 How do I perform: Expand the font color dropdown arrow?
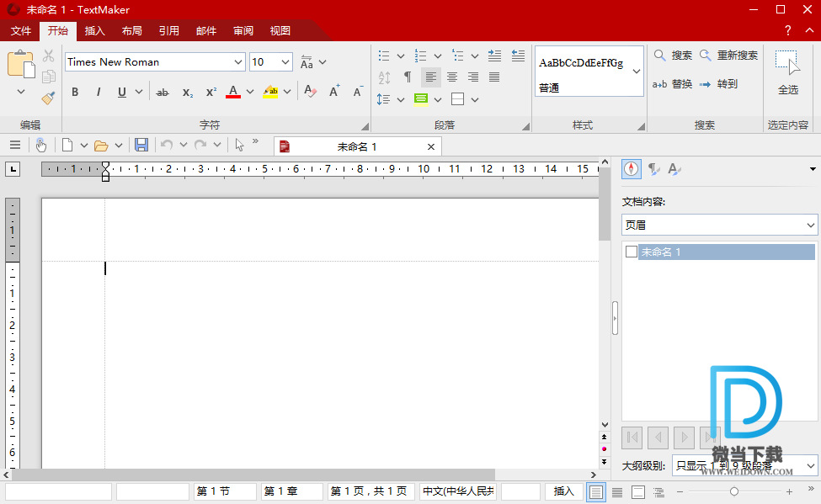pyautogui.click(x=250, y=92)
